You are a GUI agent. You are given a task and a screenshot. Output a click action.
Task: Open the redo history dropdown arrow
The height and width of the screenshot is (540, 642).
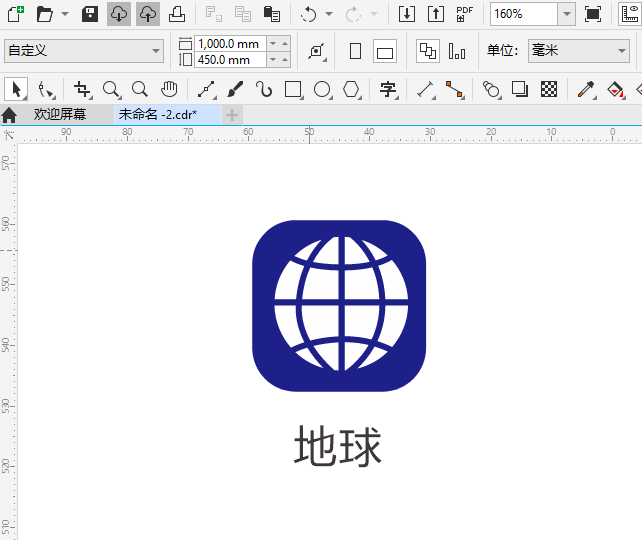(374, 14)
